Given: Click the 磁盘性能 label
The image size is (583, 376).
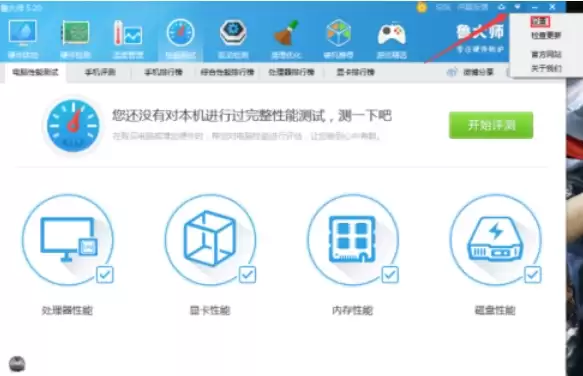Looking at the screenshot, I should 495,310.
